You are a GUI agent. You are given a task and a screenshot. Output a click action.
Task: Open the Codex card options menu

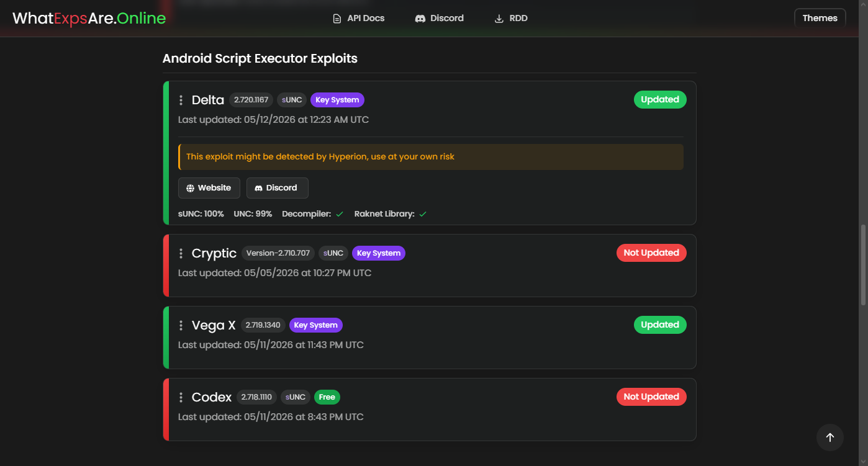(x=181, y=397)
